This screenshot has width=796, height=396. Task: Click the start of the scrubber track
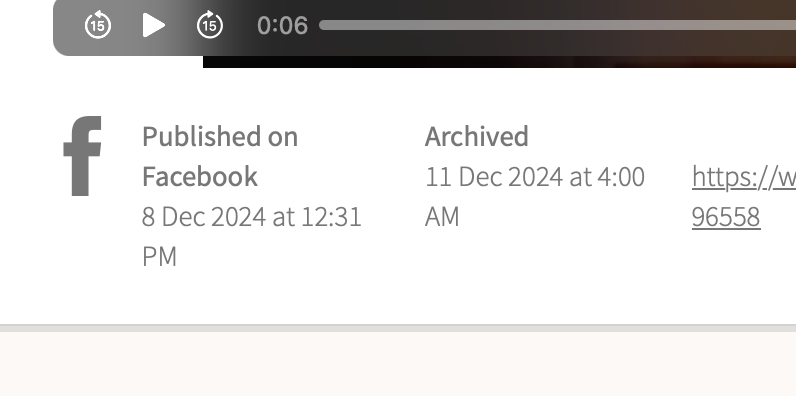pyautogui.click(x=323, y=25)
